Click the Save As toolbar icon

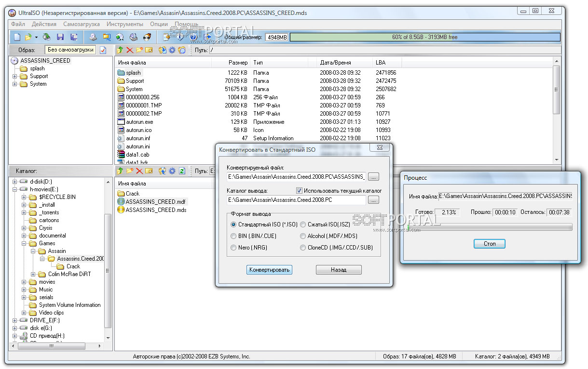click(74, 37)
